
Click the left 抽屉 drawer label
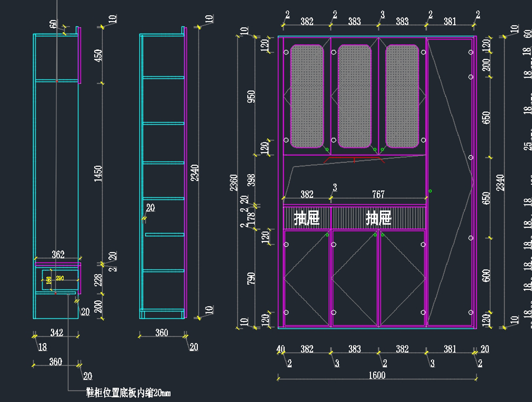click(x=306, y=218)
